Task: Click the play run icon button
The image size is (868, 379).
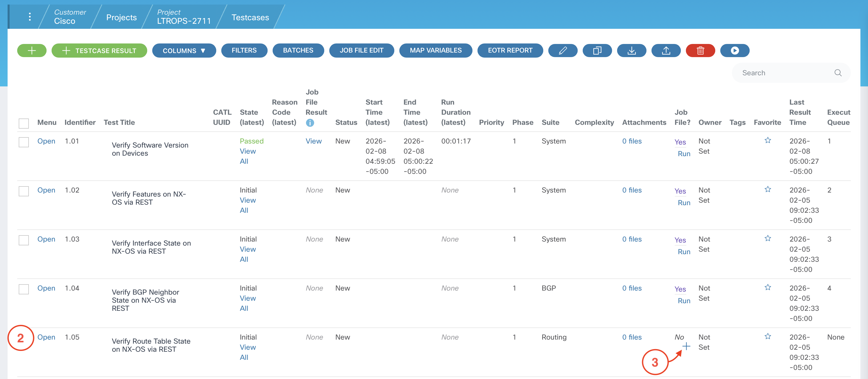Action: [x=734, y=51]
